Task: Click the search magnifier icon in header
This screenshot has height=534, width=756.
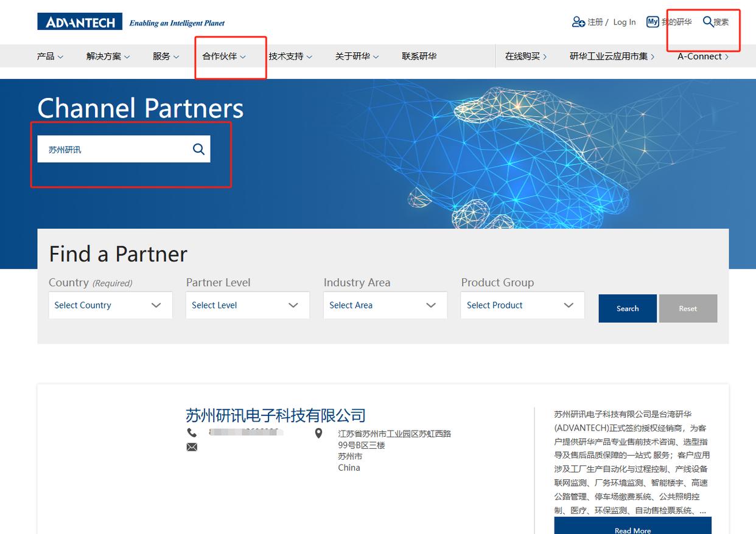Action: coord(708,22)
